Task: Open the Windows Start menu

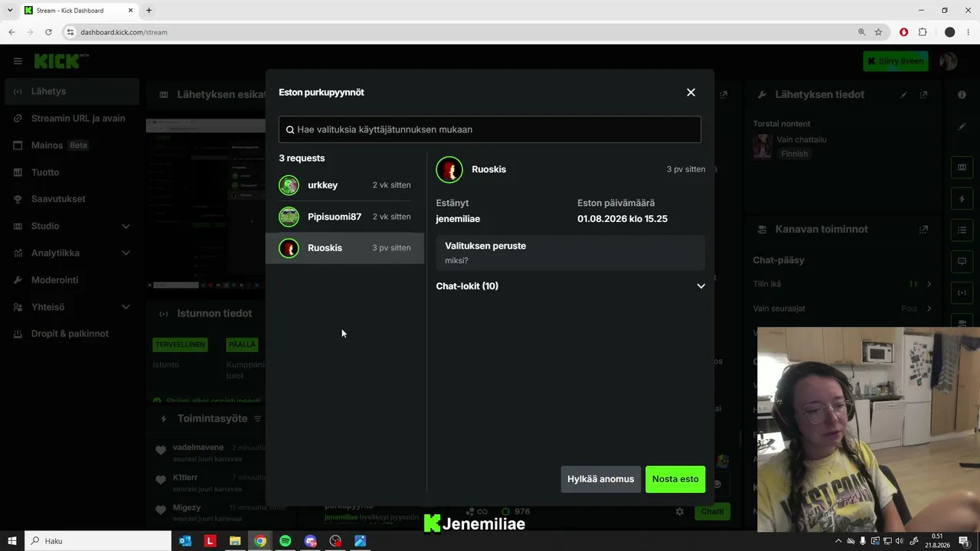Action: [x=12, y=541]
